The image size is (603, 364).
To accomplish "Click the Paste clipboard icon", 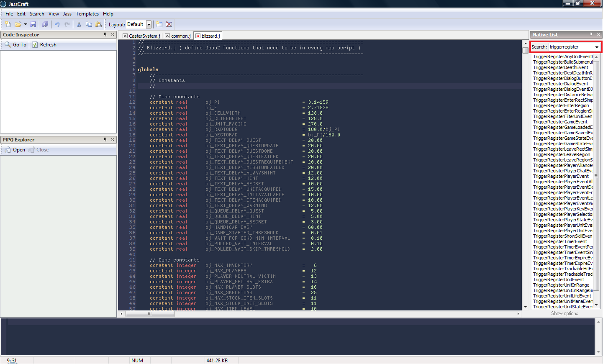I will [x=98, y=25].
